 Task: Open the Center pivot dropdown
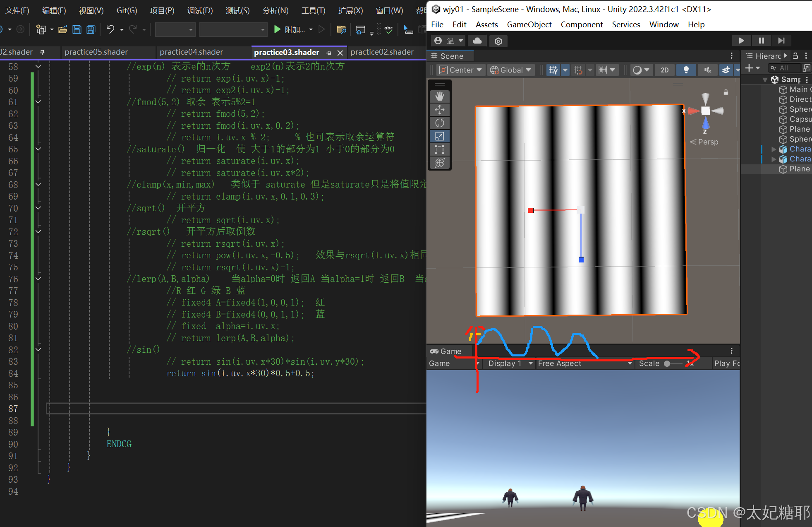461,70
